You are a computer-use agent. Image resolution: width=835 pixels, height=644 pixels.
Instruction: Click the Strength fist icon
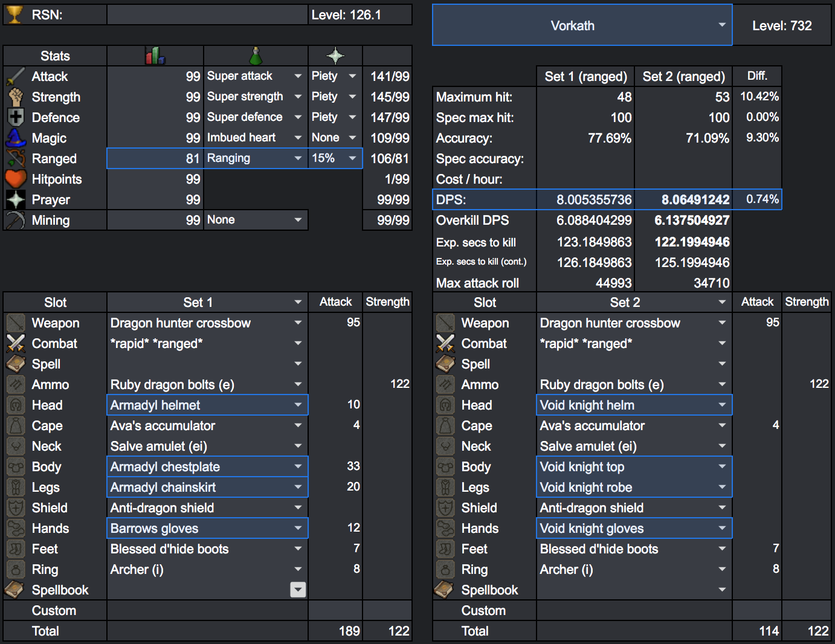(16, 97)
